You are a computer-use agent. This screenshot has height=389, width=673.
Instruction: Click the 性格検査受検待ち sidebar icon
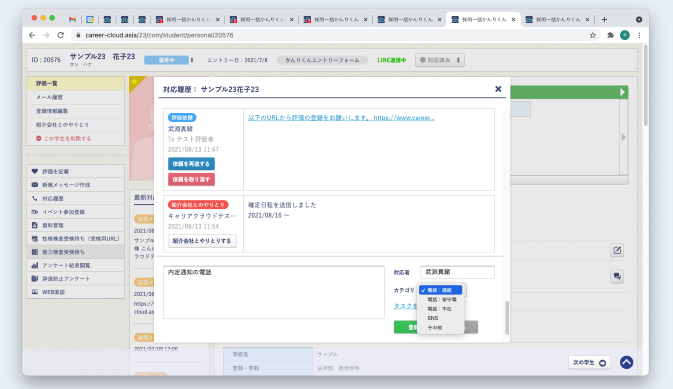(x=35, y=238)
